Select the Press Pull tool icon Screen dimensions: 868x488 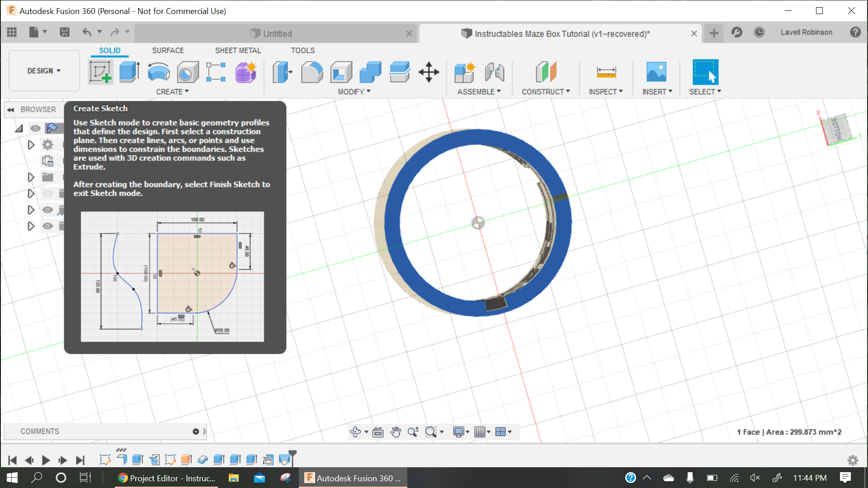click(x=283, y=72)
